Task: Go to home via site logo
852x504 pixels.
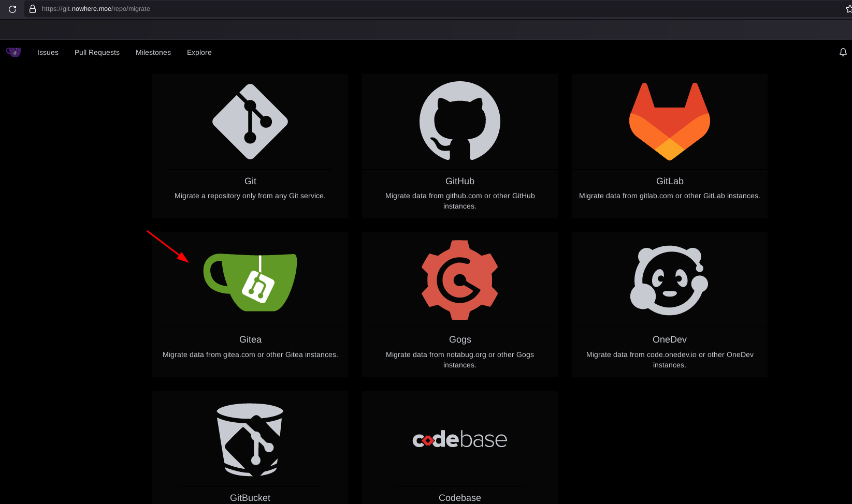Action: 13,52
